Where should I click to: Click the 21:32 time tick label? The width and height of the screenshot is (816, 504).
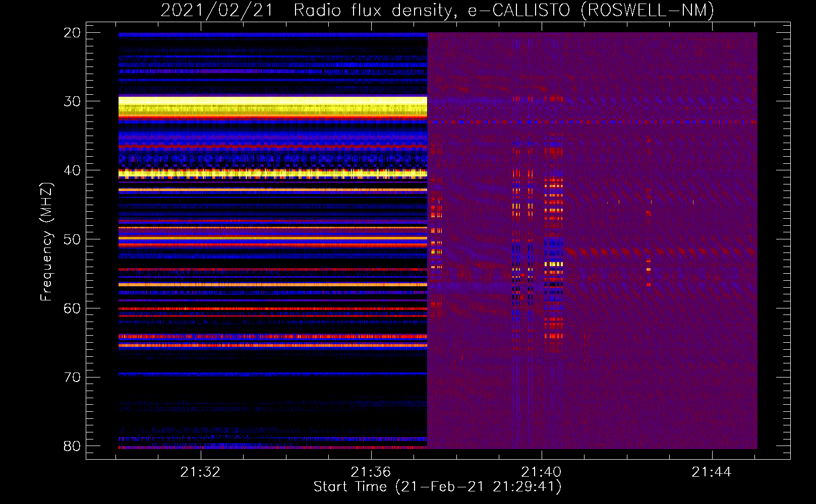point(200,472)
